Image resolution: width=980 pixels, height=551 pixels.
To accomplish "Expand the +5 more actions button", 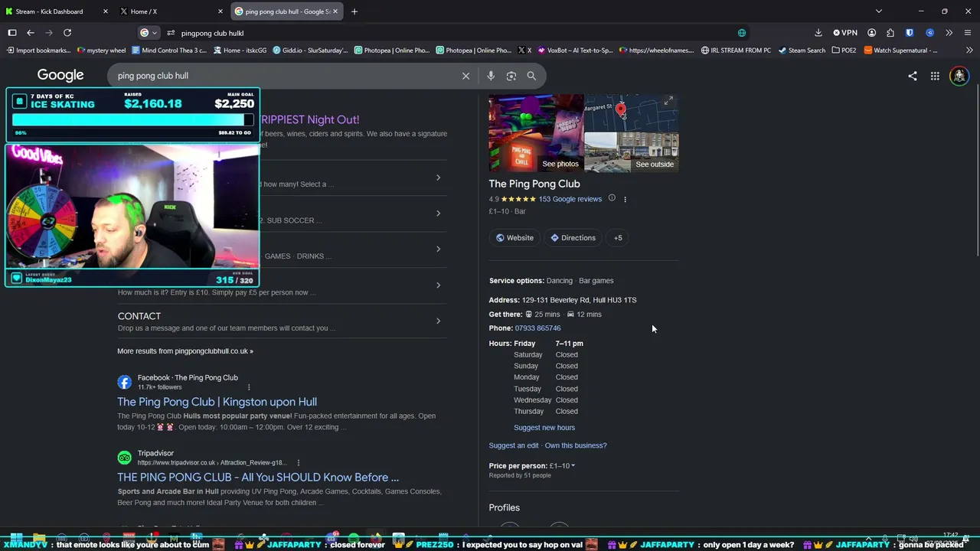I will [618, 238].
